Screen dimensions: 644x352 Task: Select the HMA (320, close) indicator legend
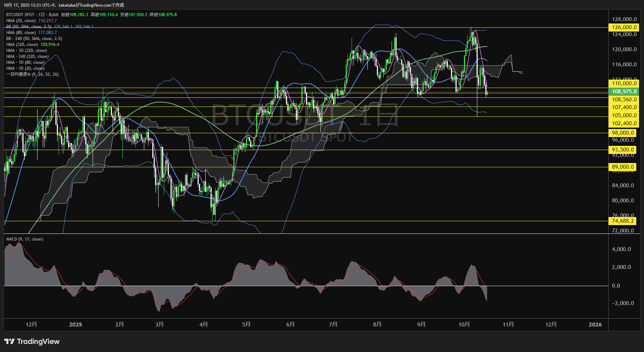pos(22,45)
